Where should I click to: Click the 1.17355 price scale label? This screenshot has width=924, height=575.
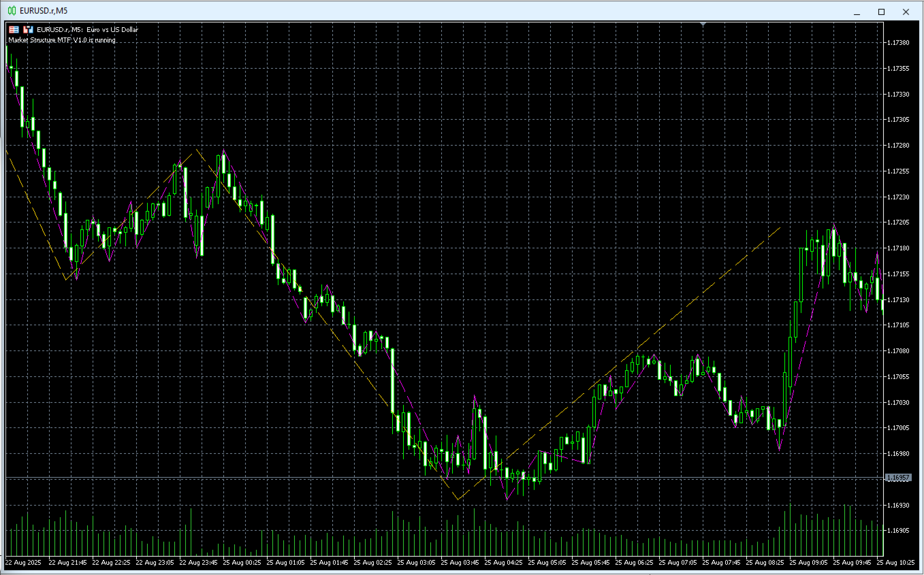(x=899, y=69)
